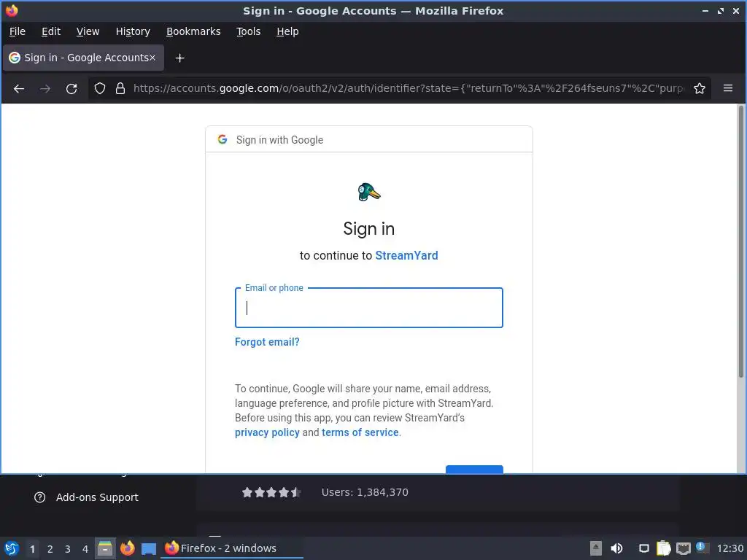
Task: Click the blue Next button at bottom
Action: click(474, 469)
